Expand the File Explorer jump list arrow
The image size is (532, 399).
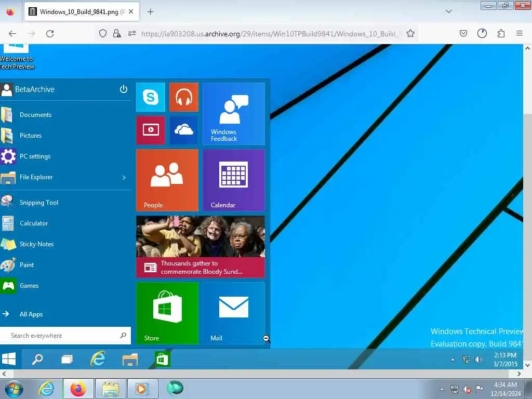click(x=124, y=178)
